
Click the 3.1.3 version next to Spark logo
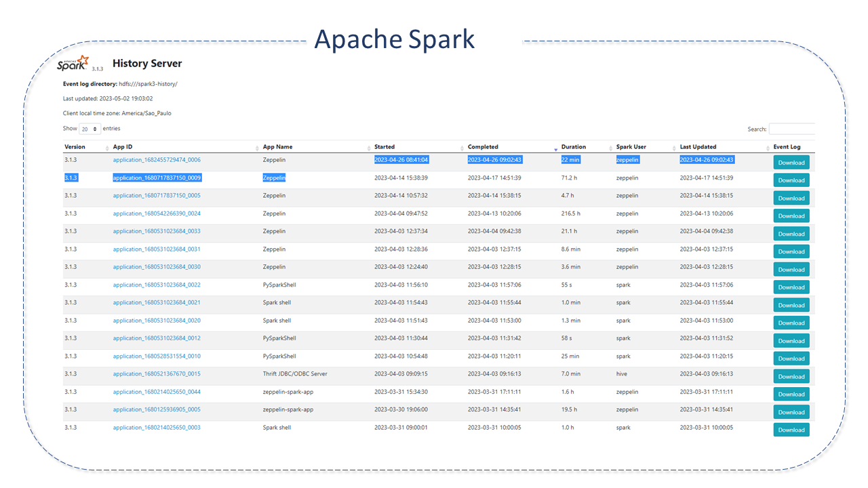[x=98, y=69]
